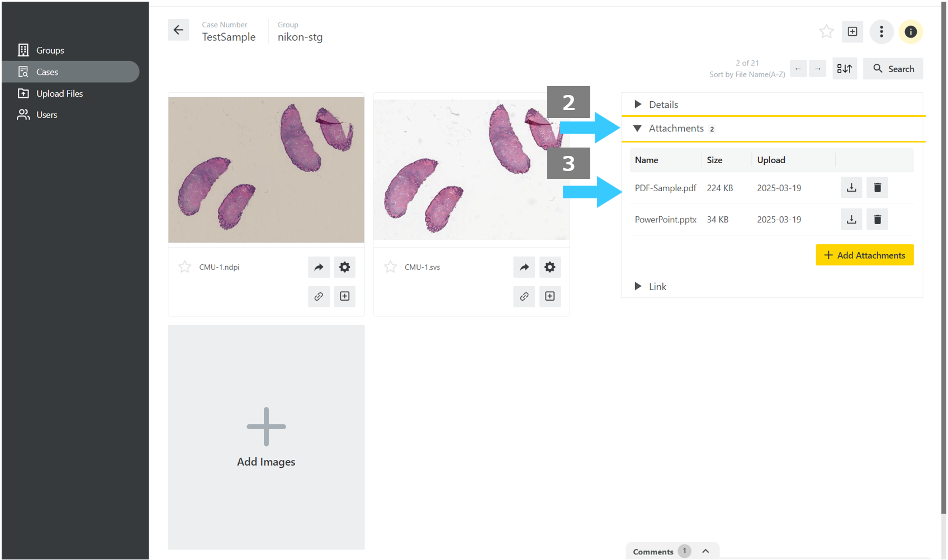Delete the PowerPoint.pptx attachment
This screenshot has height=560, width=948.
[878, 220]
